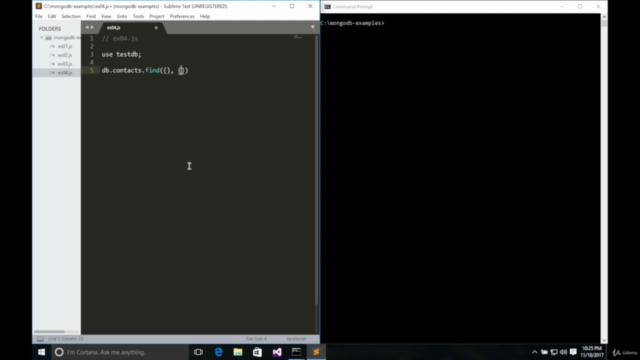The height and width of the screenshot is (360, 640).
Task: Open Visual Studio from the taskbar
Action: click(277, 352)
